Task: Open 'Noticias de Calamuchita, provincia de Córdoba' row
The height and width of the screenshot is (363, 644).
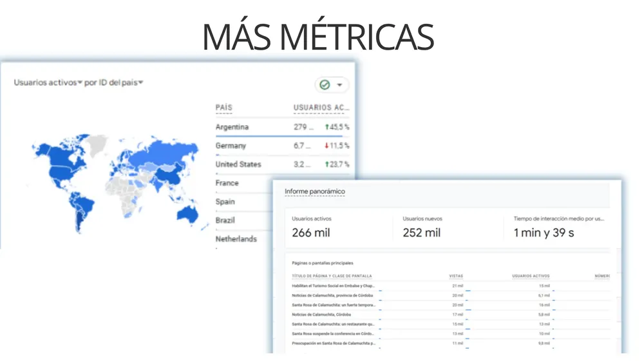Action: click(x=332, y=295)
